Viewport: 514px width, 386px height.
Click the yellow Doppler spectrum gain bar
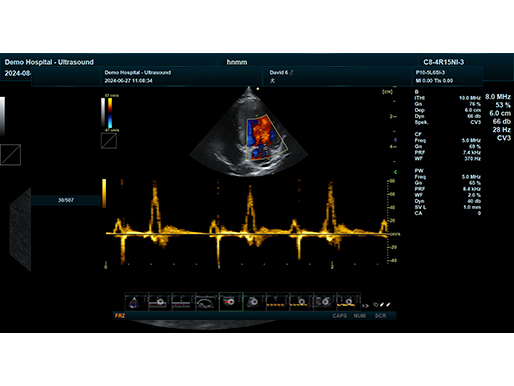pyautogui.click(x=104, y=193)
